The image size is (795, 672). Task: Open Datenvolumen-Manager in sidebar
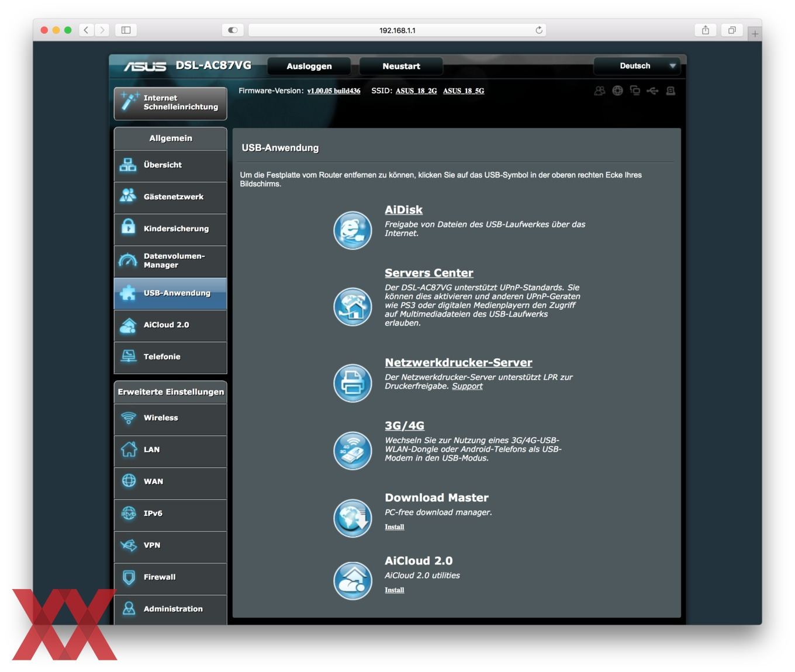coord(170,261)
